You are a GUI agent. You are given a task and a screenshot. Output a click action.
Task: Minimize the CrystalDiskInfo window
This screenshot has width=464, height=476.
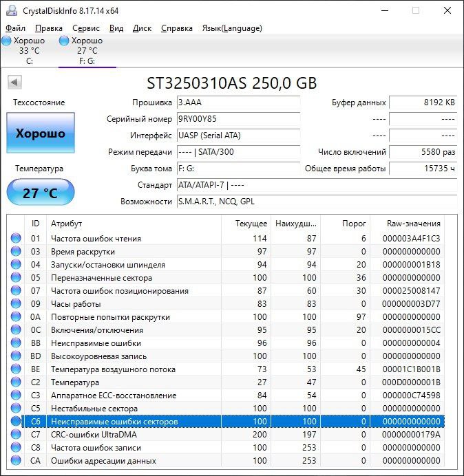[385, 10]
